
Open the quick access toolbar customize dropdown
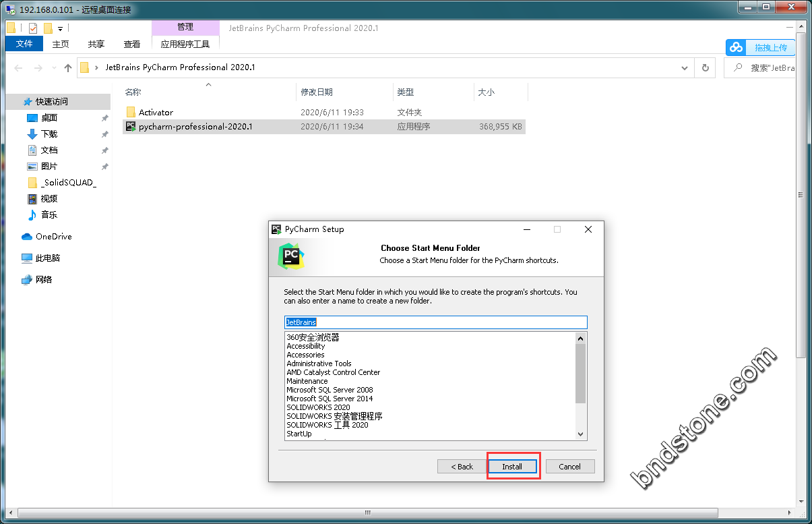click(60, 28)
